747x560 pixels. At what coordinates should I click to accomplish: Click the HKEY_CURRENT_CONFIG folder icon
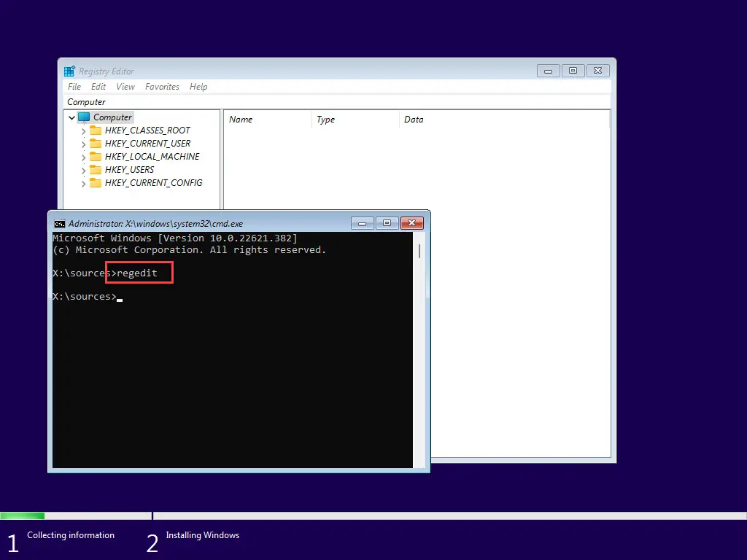96,183
